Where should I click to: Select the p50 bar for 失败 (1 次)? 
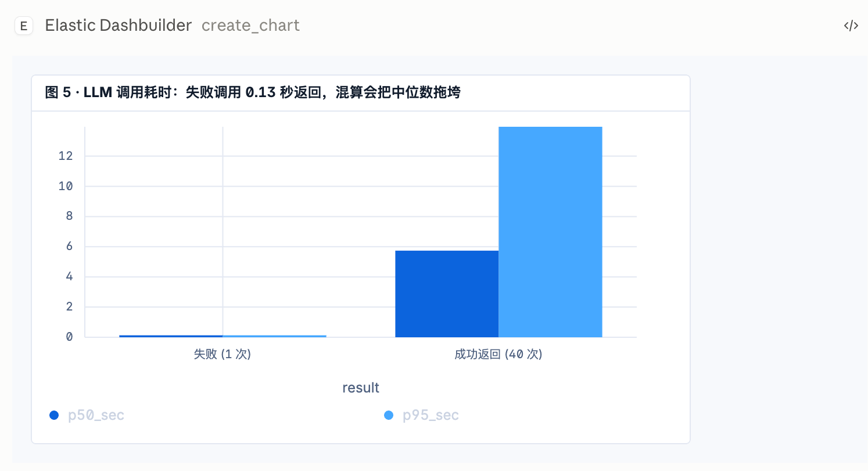(171, 336)
